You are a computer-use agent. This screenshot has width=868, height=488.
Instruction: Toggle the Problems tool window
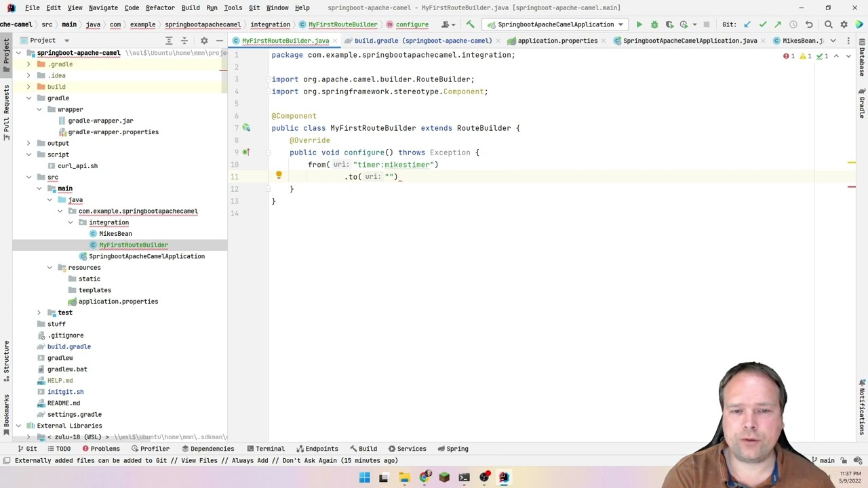[x=101, y=449]
